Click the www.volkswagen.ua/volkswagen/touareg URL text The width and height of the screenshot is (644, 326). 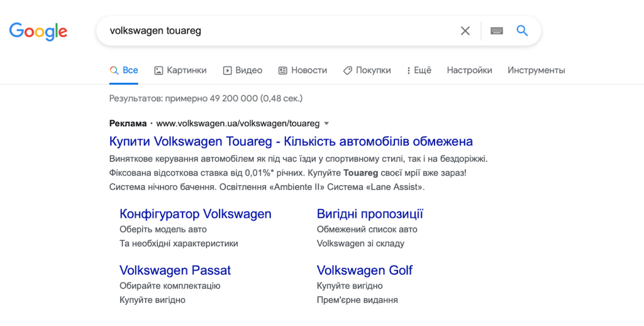coord(238,124)
